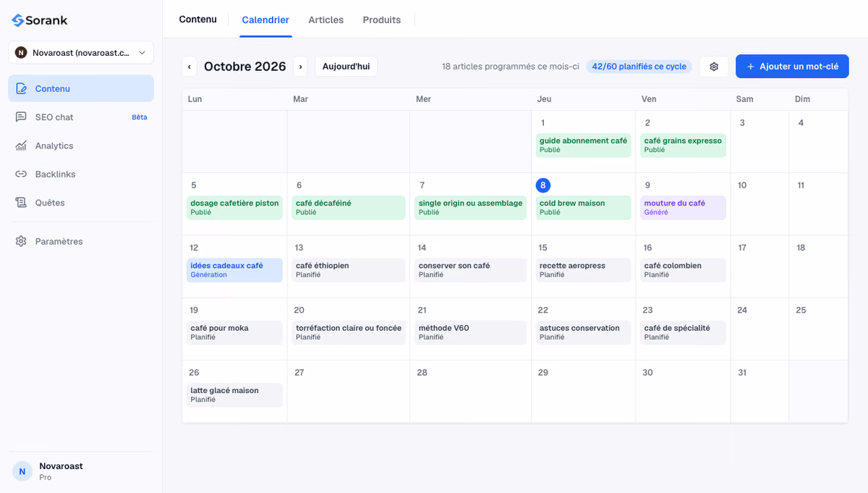The height and width of the screenshot is (493, 868).
Task: Open the guide abonnement café article
Action: [x=584, y=145]
